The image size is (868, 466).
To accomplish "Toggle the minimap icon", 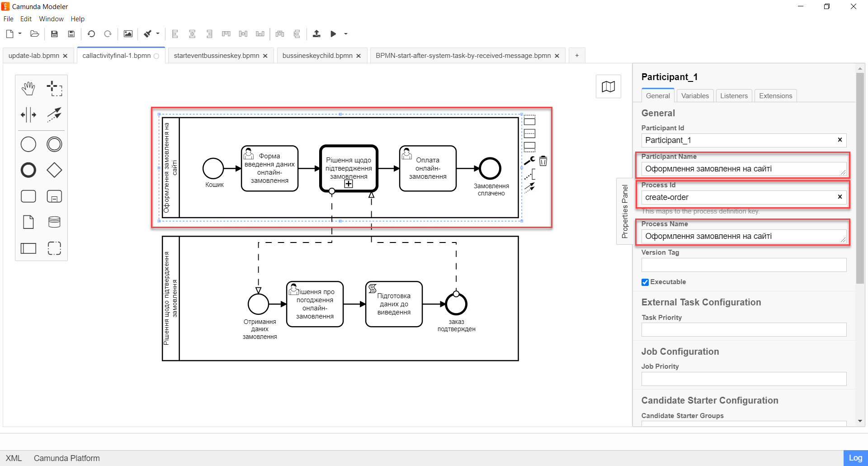I will (x=609, y=86).
